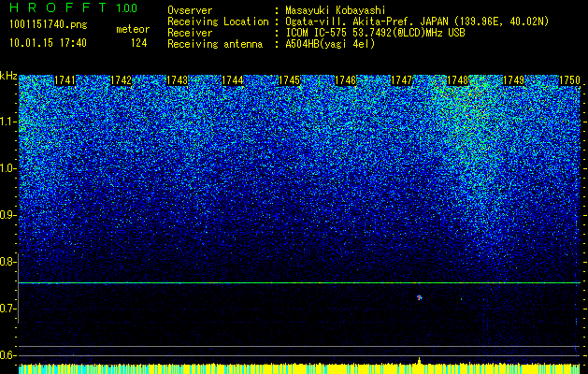Image resolution: width=588 pixels, height=374 pixels.
Task: Click the Ogata-vill. Akita-Pref. JAPAN location text
Action: point(417,22)
